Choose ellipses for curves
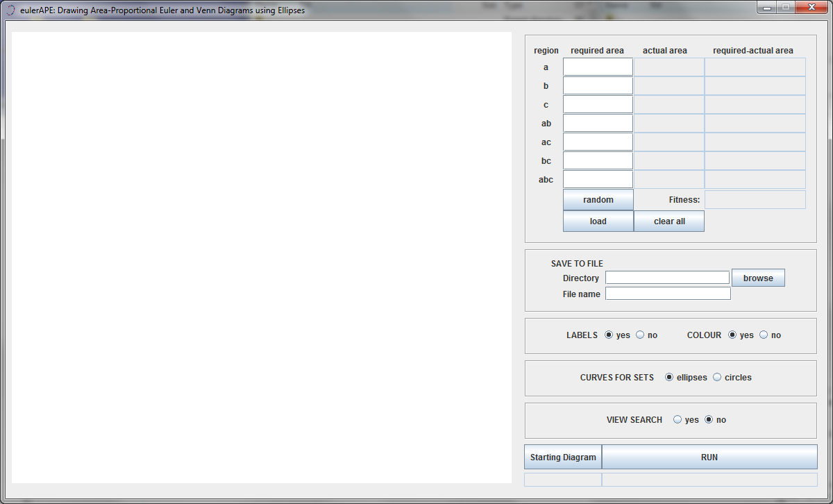This screenshot has height=504, width=833. pyautogui.click(x=669, y=377)
